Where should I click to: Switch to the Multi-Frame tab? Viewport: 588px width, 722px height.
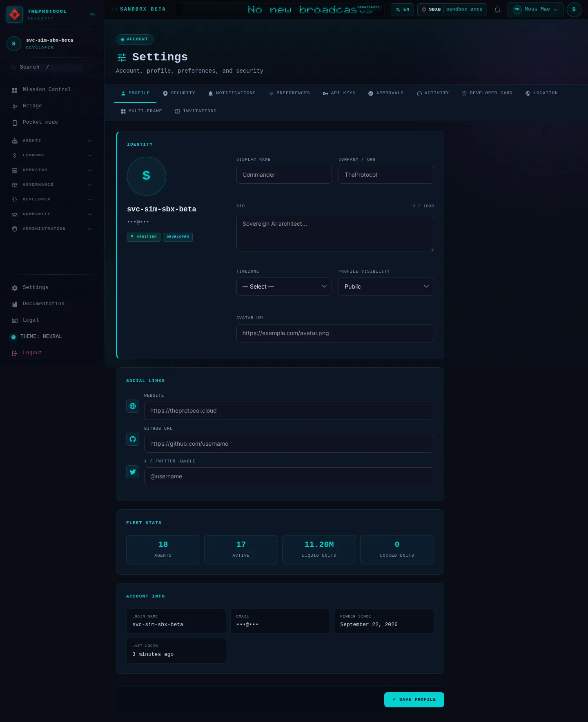(x=142, y=111)
